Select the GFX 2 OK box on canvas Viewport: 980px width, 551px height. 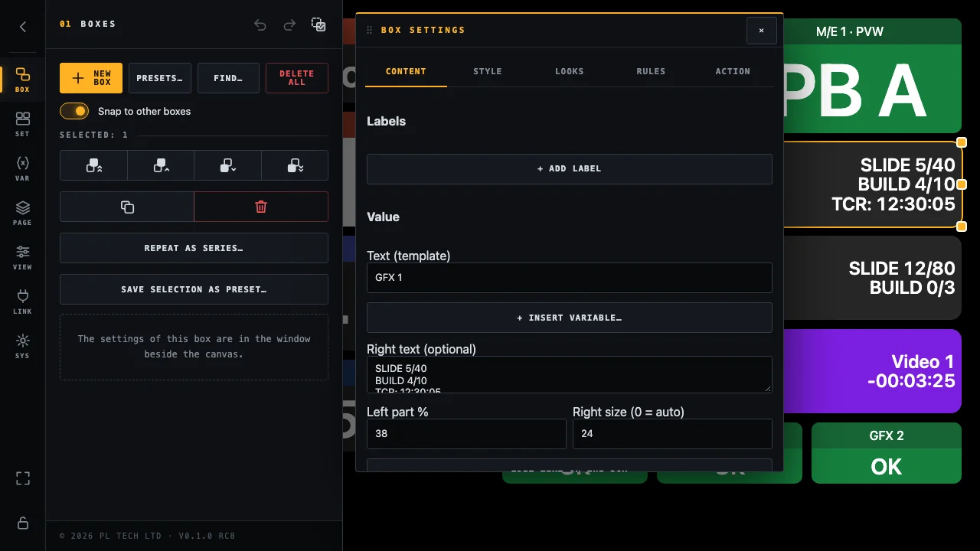coord(887,453)
